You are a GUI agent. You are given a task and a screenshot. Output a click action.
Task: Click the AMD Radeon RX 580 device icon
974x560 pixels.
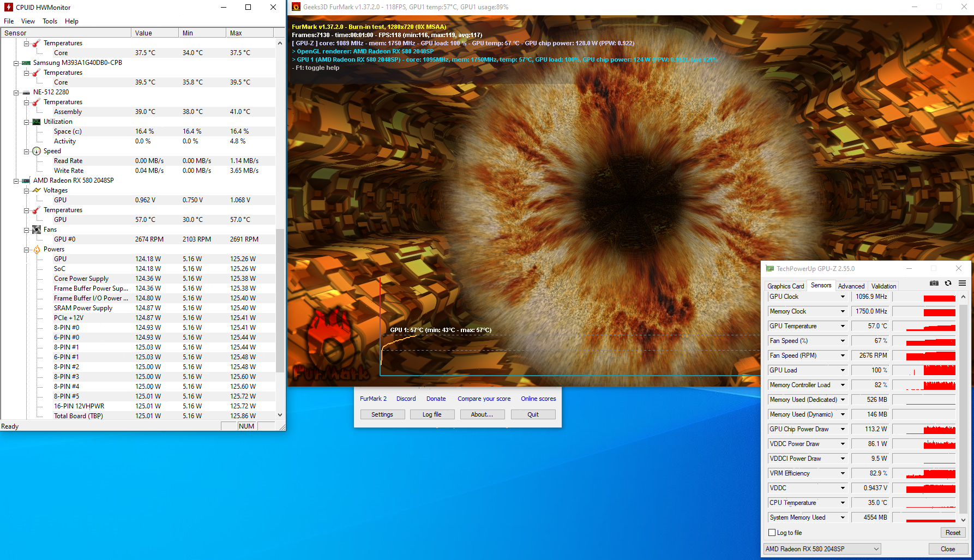(x=26, y=180)
